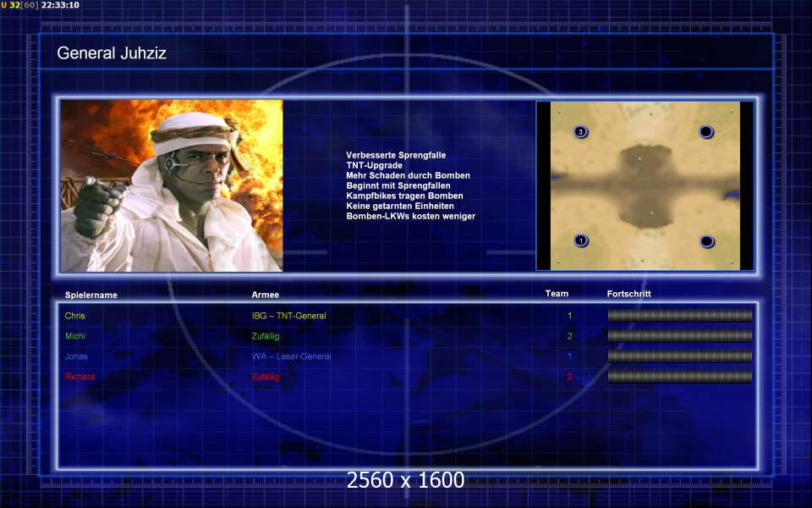This screenshot has width=812, height=508.
Task: Click the Verbesserte Sprengfalle ability line
Action: coord(396,155)
